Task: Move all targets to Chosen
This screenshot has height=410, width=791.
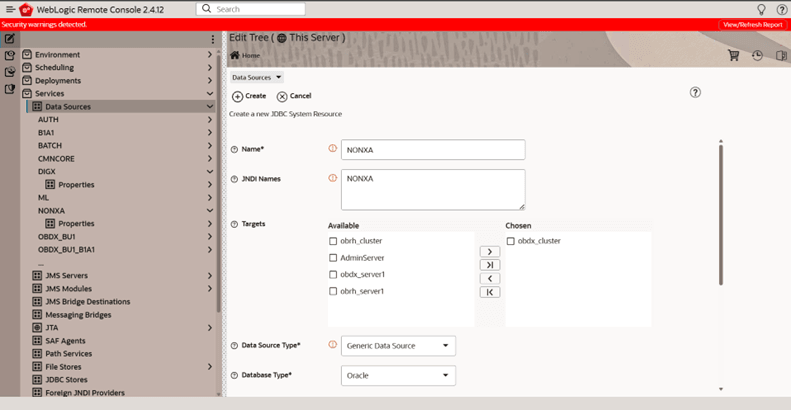Action: pos(490,265)
